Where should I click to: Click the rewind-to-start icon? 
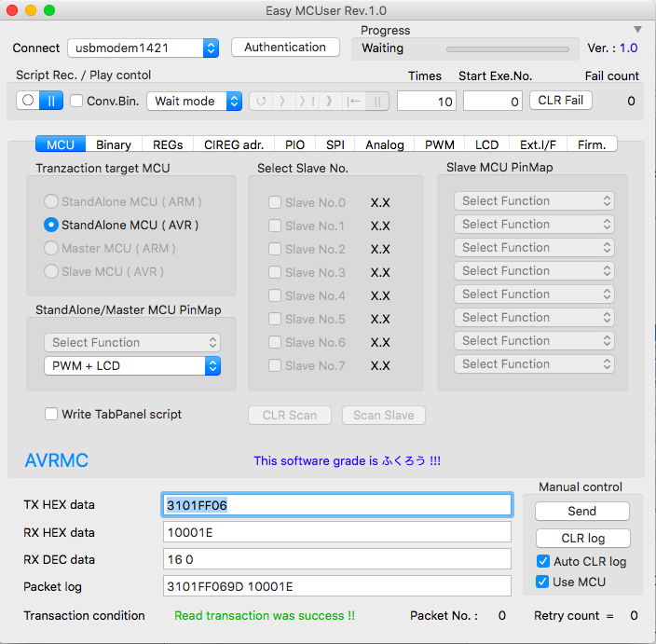(x=353, y=102)
